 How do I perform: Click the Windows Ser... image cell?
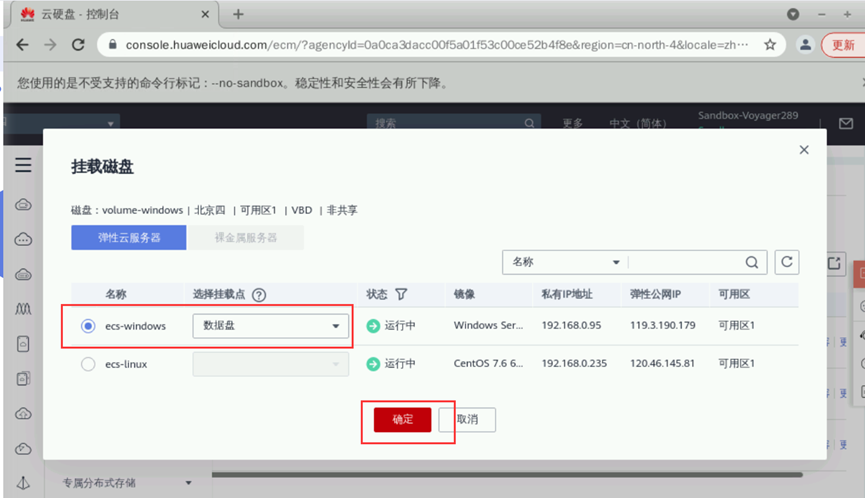pyautogui.click(x=488, y=325)
